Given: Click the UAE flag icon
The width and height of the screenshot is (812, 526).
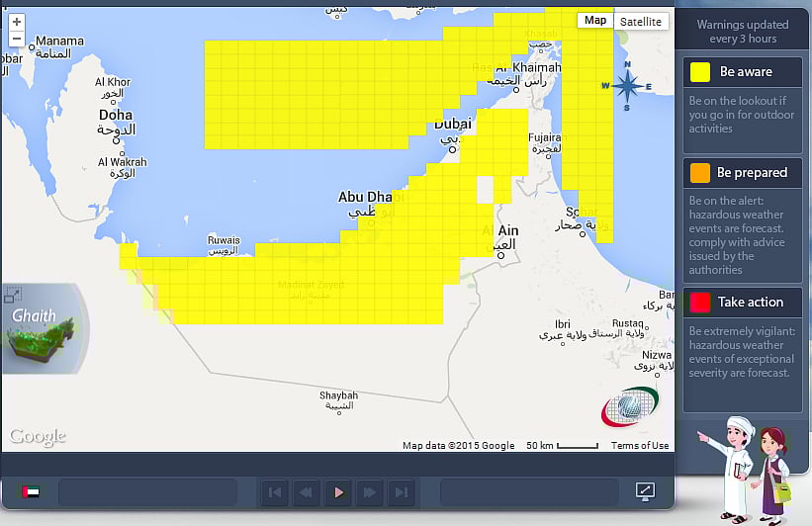Looking at the screenshot, I should click(x=31, y=491).
